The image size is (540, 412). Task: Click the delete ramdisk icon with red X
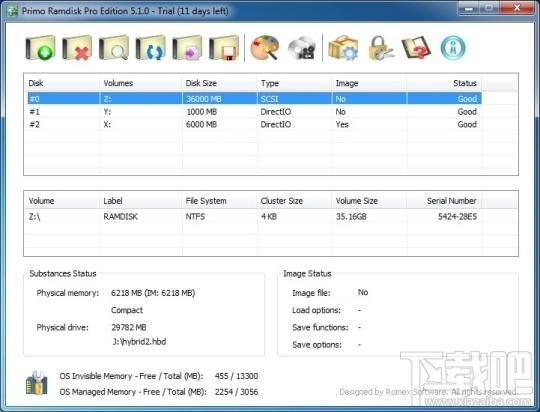[77, 48]
